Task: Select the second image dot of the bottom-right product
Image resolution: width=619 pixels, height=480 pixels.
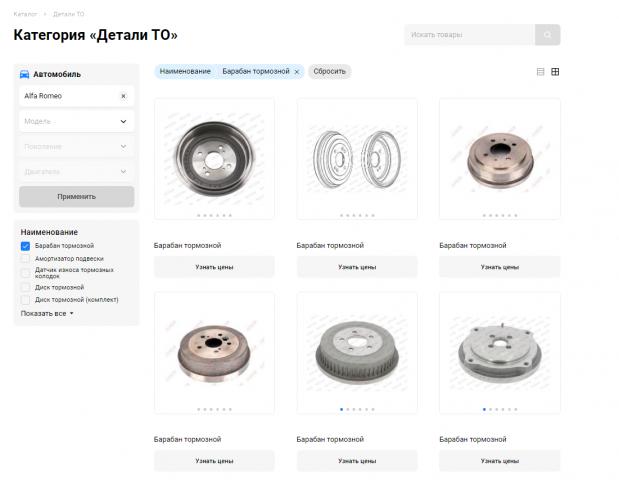Action: coord(490,409)
